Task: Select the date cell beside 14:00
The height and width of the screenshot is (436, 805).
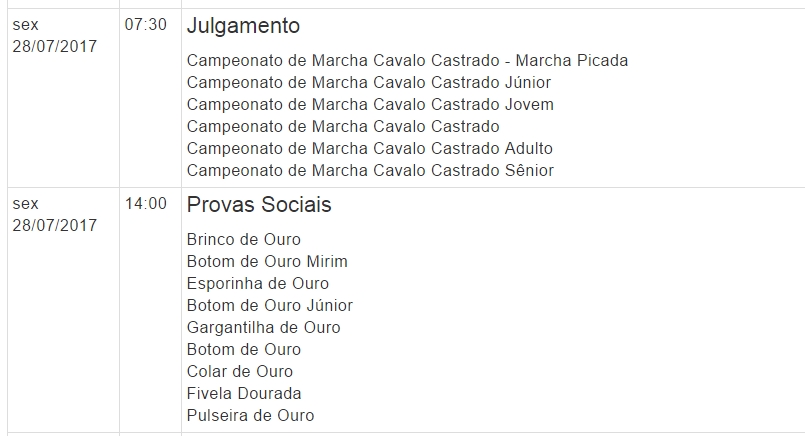Action: [x=54, y=215]
